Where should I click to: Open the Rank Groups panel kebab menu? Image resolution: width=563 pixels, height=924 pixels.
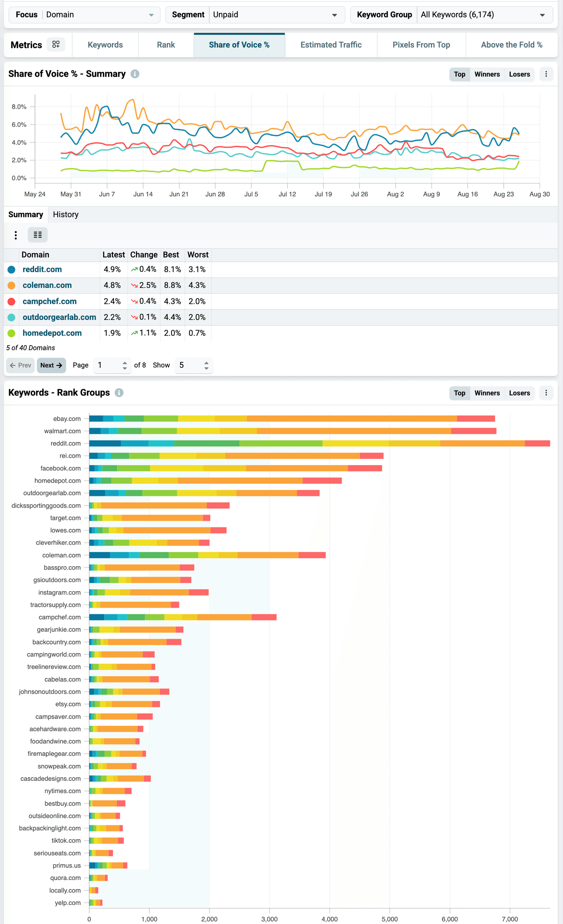click(546, 393)
